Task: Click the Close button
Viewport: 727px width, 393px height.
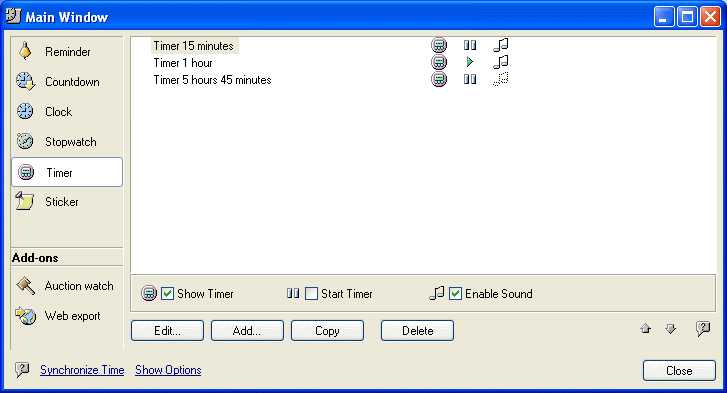Action: (x=679, y=370)
